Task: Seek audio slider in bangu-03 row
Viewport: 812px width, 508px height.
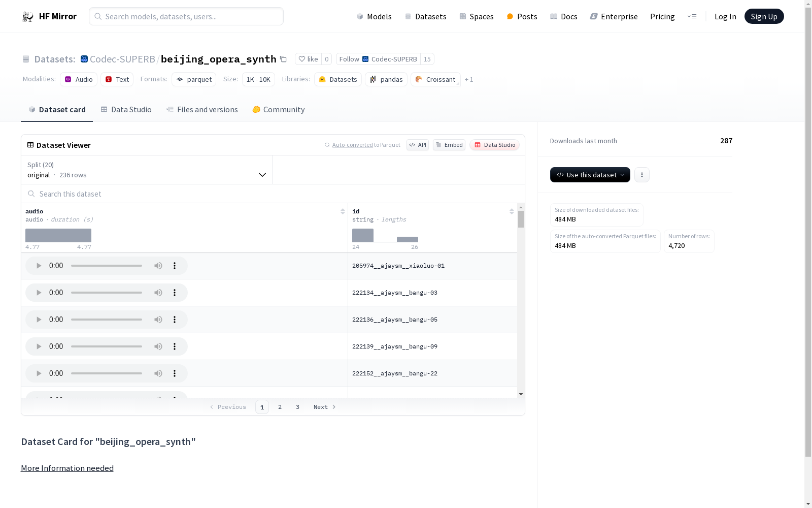Action: pyautogui.click(x=107, y=293)
